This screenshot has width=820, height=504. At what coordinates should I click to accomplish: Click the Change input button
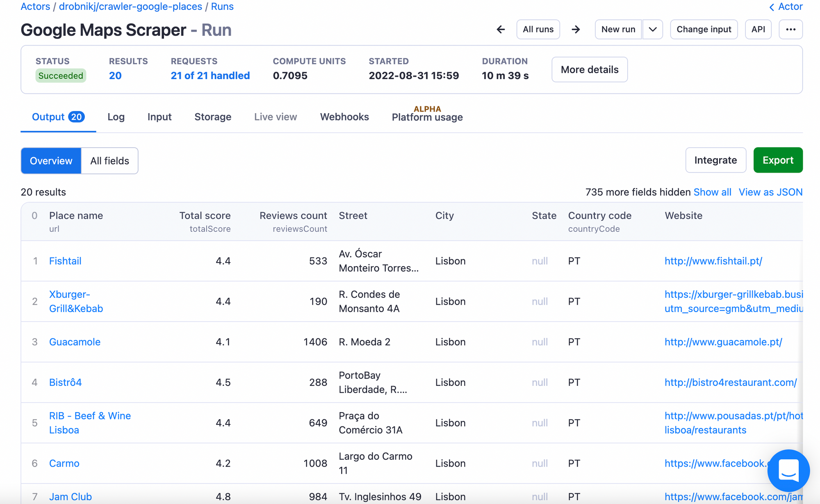(704, 30)
